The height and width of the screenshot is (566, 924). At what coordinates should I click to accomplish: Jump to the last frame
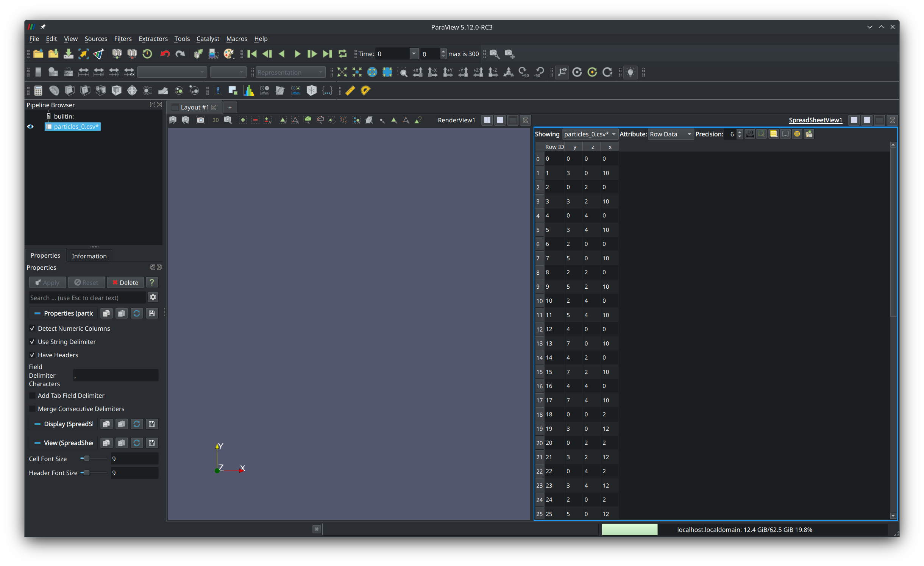(x=328, y=54)
